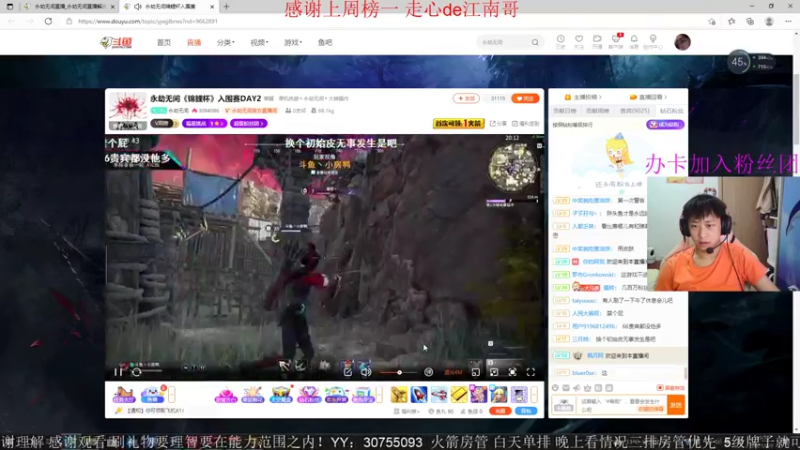This screenshot has width=800, height=450.
Task: Click the orange 发送 send button
Action: click(x=676, y=405)
